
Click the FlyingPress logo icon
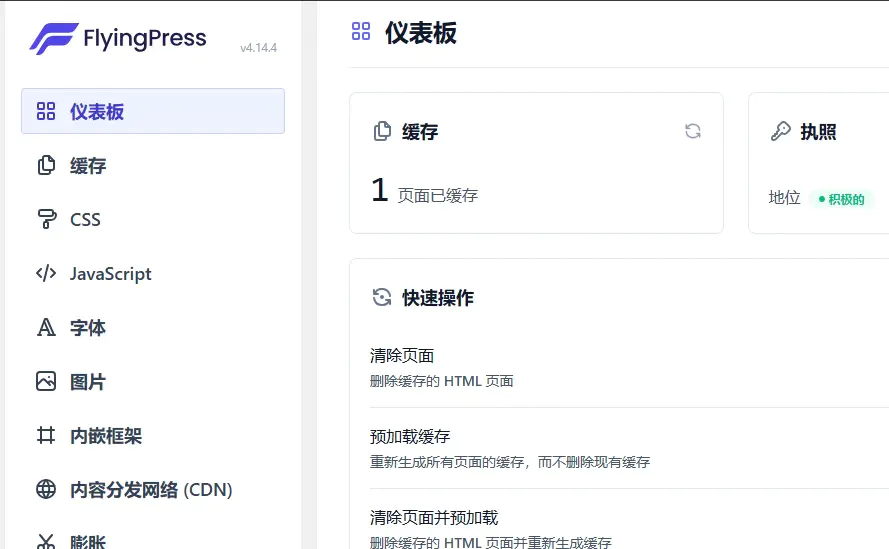[54, 39]
